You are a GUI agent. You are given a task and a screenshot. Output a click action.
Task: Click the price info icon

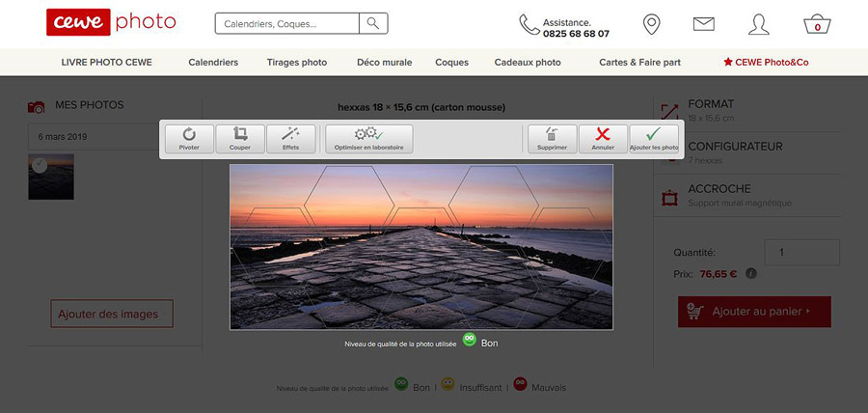click(750, 273)
